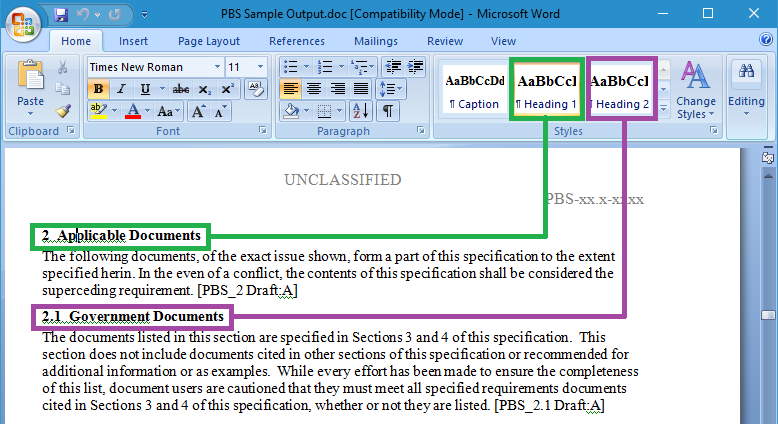Image resolution: width=778 pixels, height=424 pixels.
Task: Apply strikethrough formatting
Action: point(181,89)
